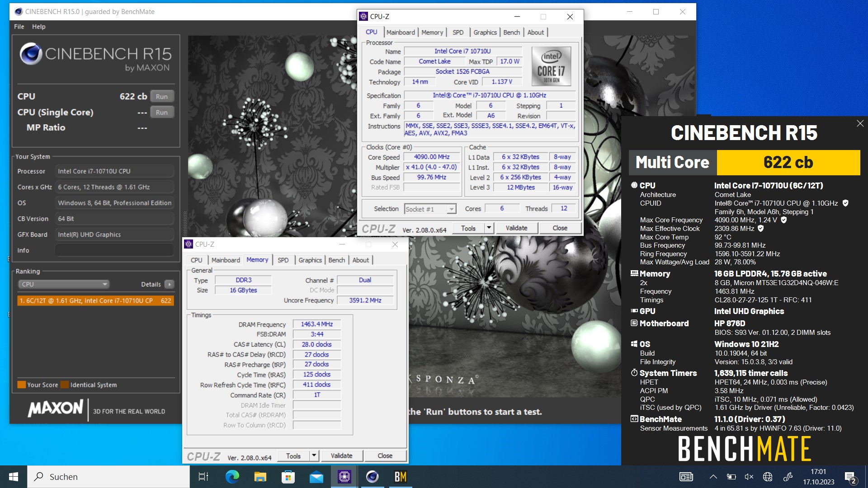Open Bench tab in the CPU-Z window showing the Processor panel
Screen dimensions: 868x488
pos(512,33)
